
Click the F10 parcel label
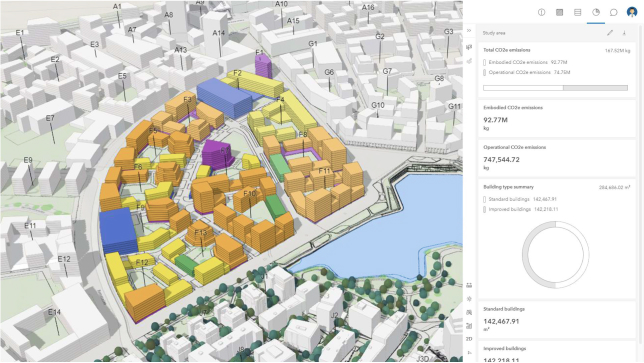(250, 193)
